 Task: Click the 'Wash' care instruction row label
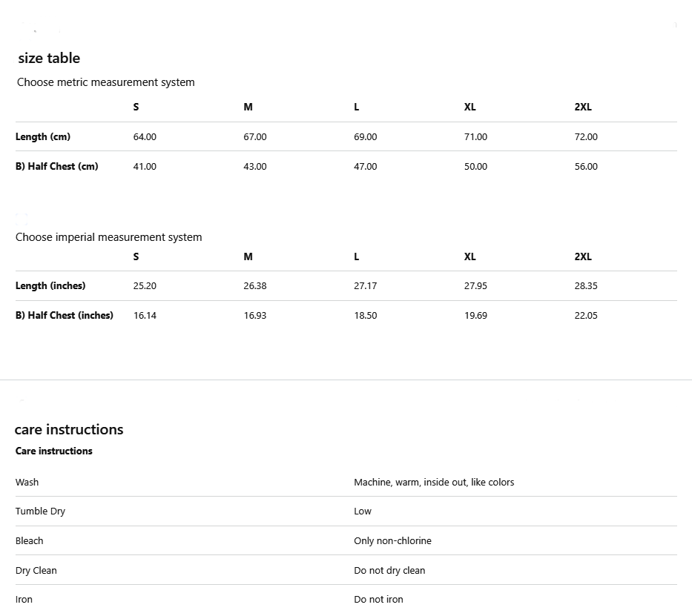[x=27, y=483]
